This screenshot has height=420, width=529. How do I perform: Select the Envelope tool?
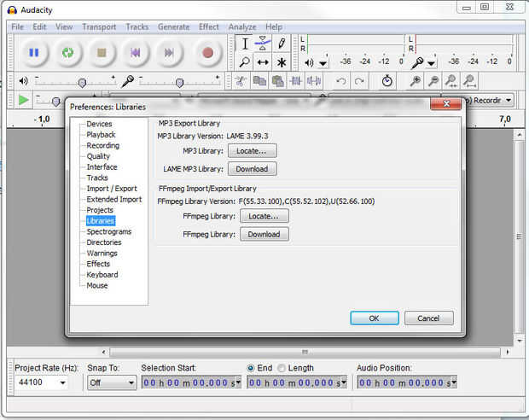coord(263,44)
